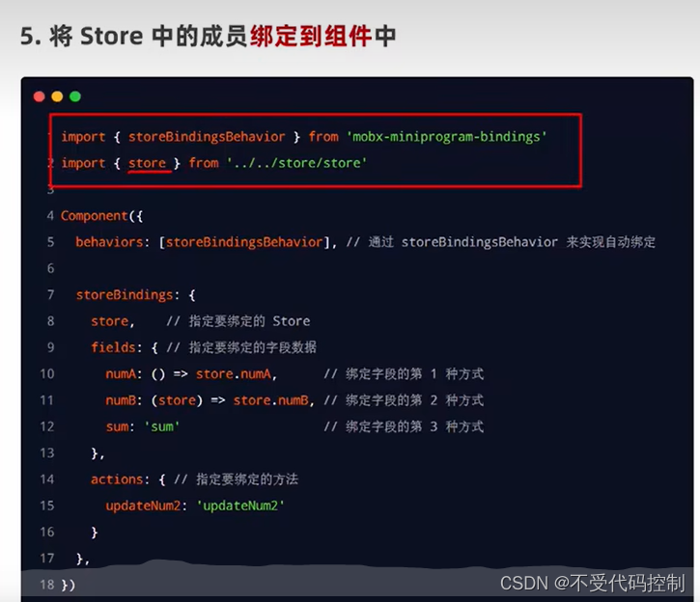The image size is (700, 602).
Task: Click the comment '指定要绑定的字段数据'
Action: [x=253, y=347]
